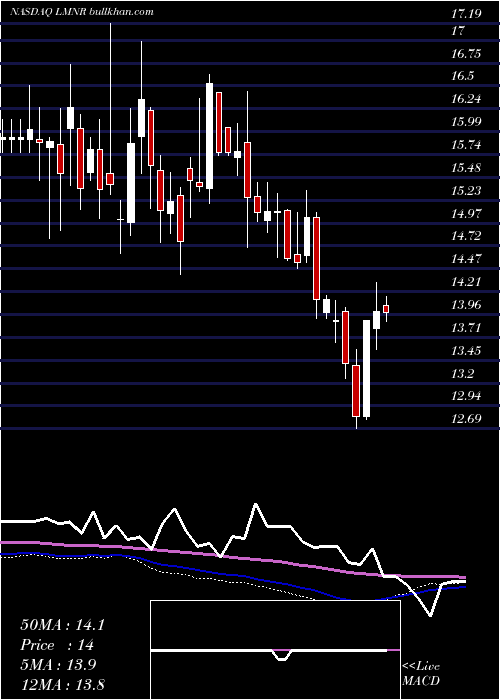
Task: Click the 14.21 price axis label
Action: pyautogui.click(x=466, y=282)
